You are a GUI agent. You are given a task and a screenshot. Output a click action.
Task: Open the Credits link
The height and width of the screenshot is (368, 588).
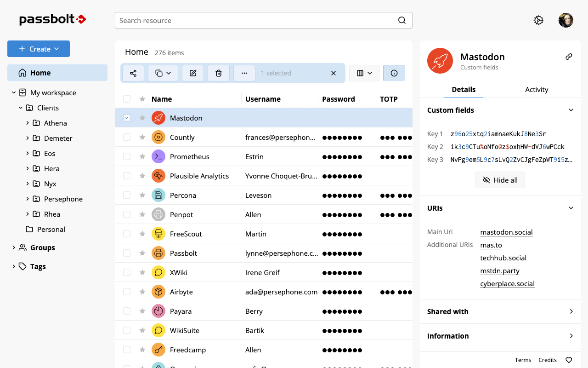(548, 360)
